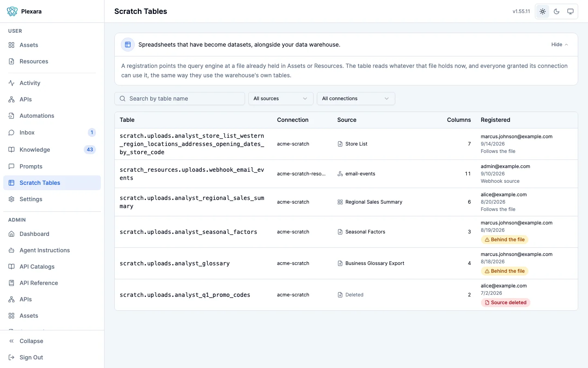
Task: Click the Agent Instructions icon
Action: pyautogui.click(x=11, y=250)
